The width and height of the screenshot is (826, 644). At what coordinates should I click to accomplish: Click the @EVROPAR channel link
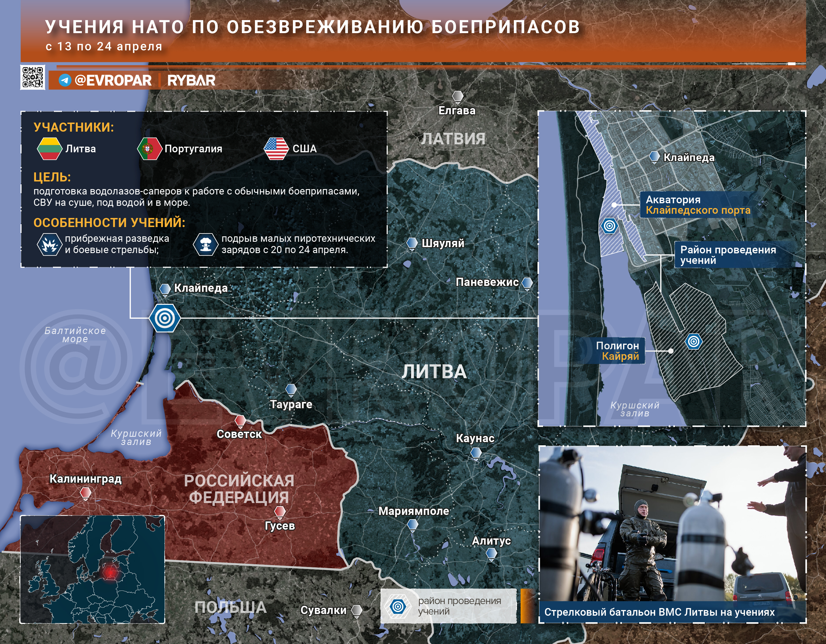113,80
